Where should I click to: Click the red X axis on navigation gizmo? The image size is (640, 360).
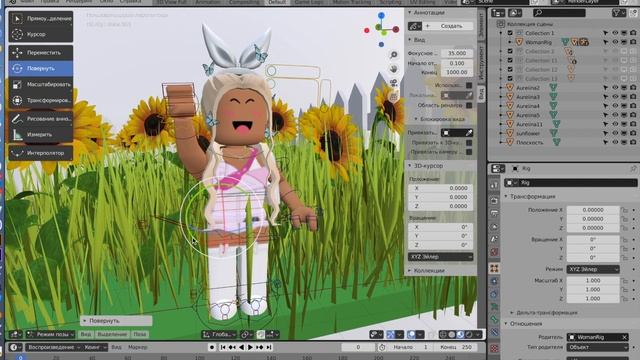click(396, 29)
